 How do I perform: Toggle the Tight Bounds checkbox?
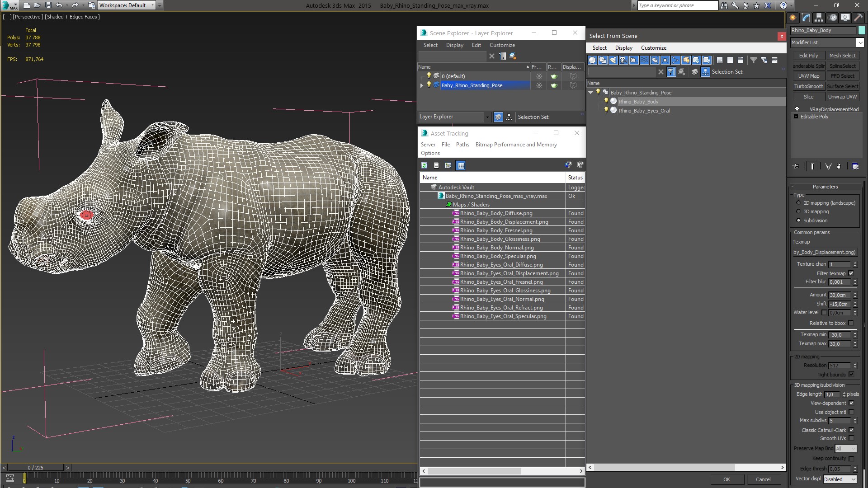(852, 374)
